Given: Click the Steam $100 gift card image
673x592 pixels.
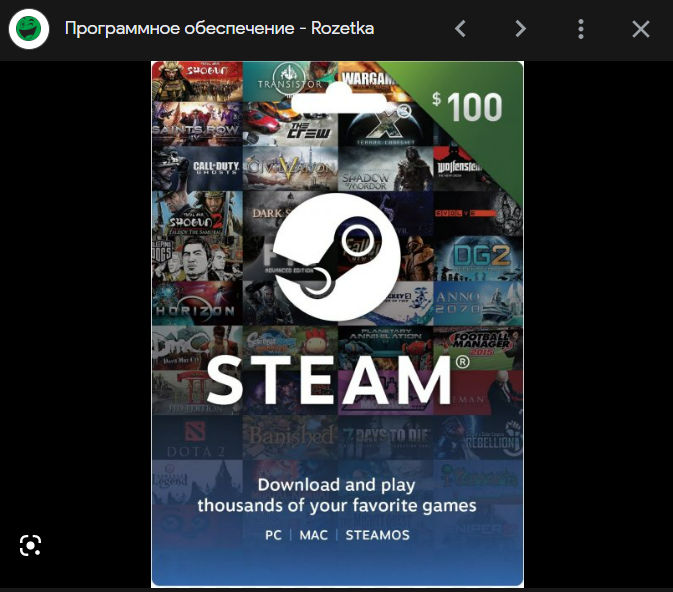Looking at the screenshot, I should coord(337,324).
